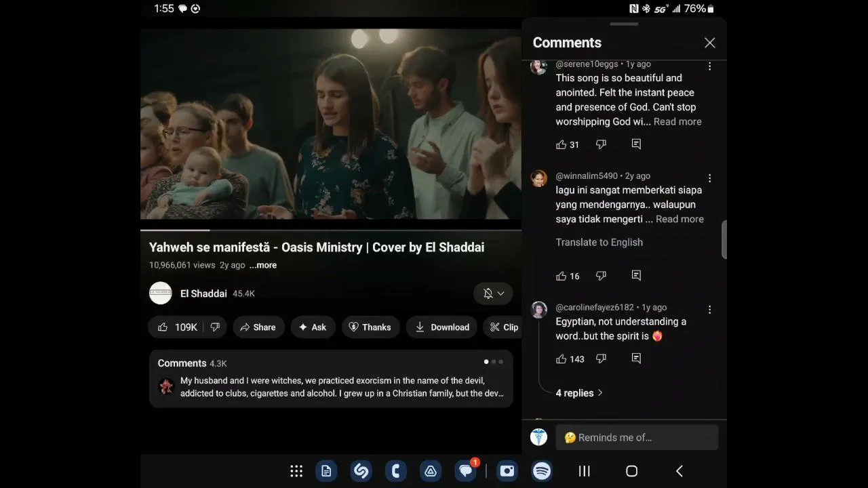Image resolution: width=868 pixels, height=488 pixels.
Task: Open @winnalim5490 username link
Action: coord(587,176)
